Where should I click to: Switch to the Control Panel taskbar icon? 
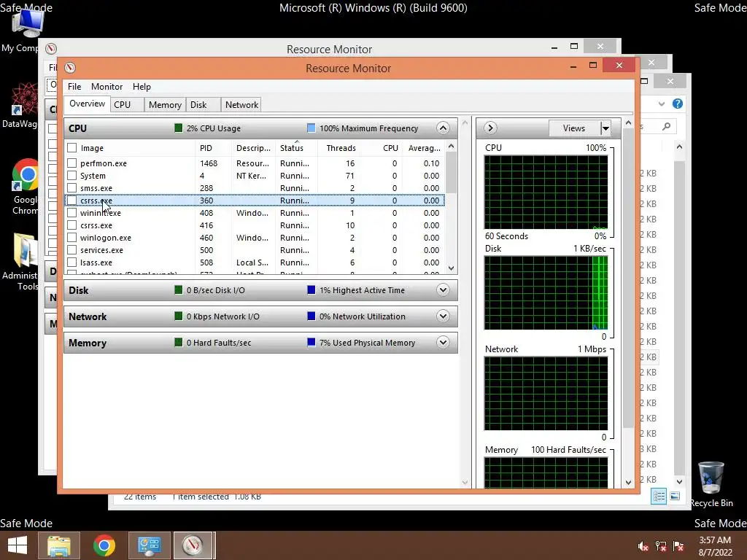click(x=149, y=545)
